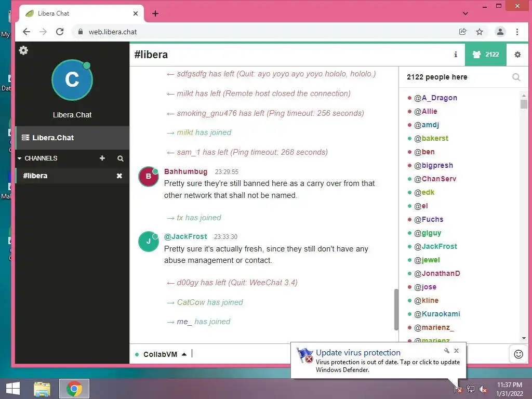Select the Libera Chat browser tab
Viewport: 532px width, 399px height.
pyautogui.click(x=82, y=14)
